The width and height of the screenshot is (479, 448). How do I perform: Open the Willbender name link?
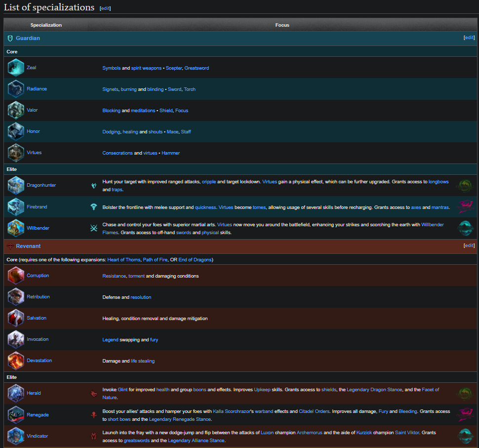pyautogui.click(x=38, y=228)
